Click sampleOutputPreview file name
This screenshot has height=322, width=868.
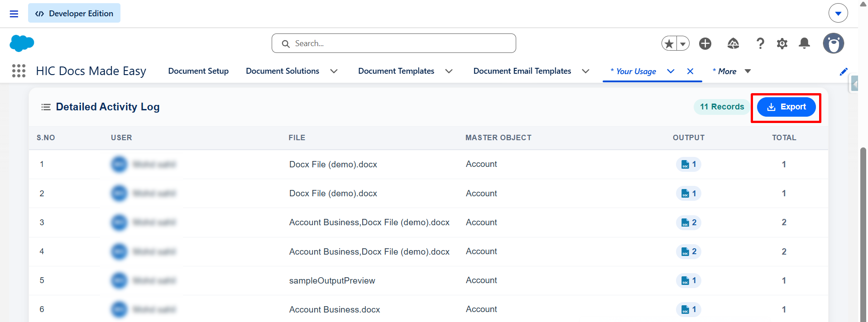point(332,280)
